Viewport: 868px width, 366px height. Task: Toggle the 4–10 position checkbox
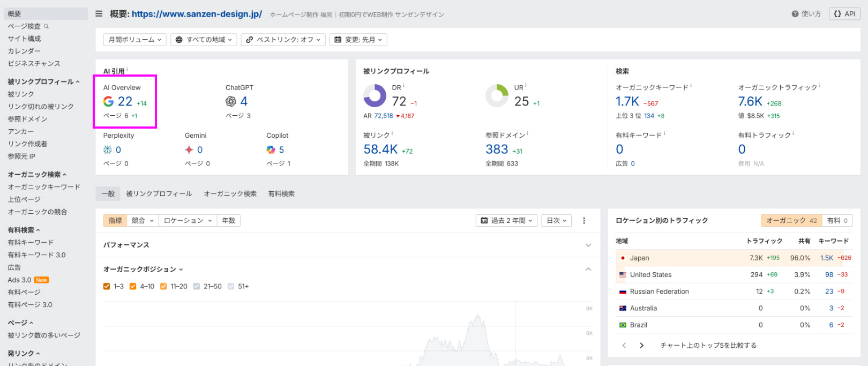tap(133, 287)
